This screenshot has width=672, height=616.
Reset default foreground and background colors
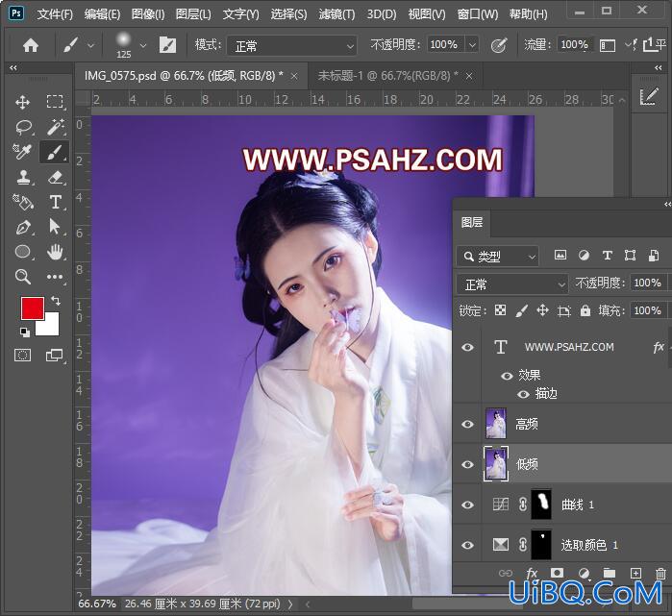pos(25,332)
